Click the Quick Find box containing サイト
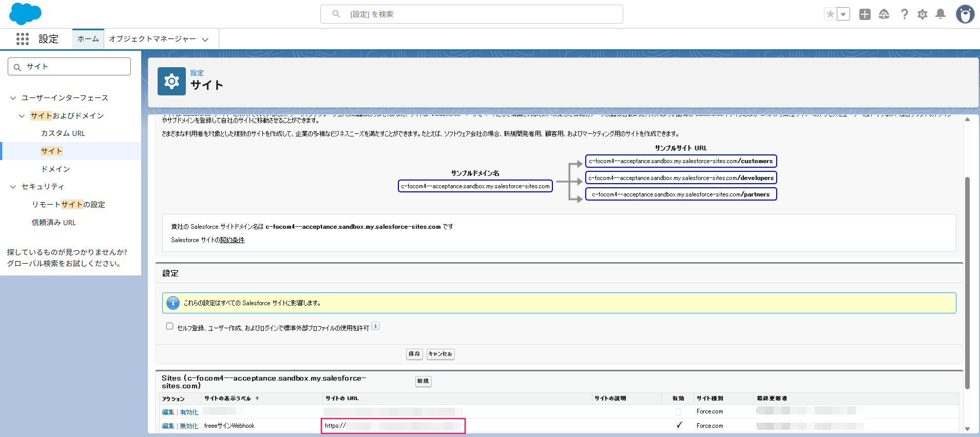980x437 pixels. click(x=69, y=67)
